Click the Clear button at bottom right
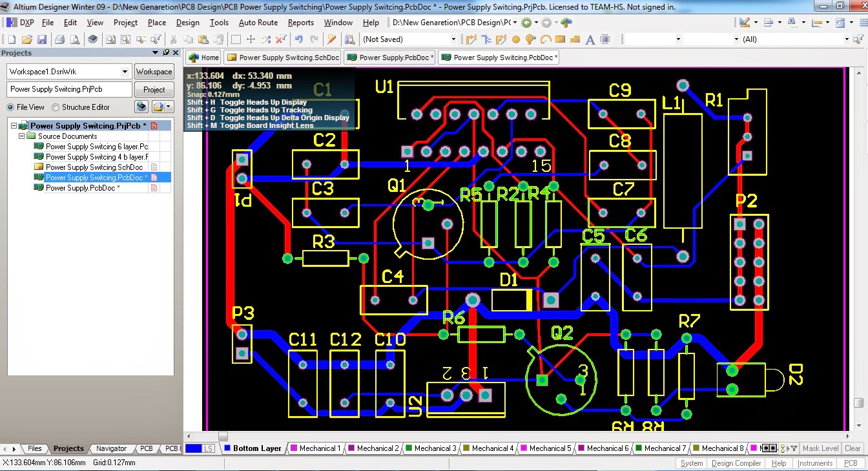 852,448
